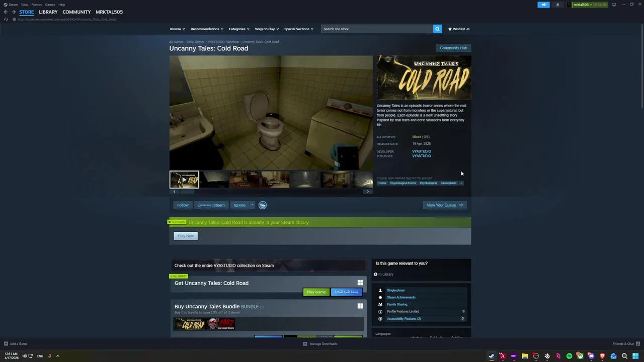Image resolution: width=644 pixels, height=362 pixels.
Task: Open the Games menu
Action: tap(50, 5)
